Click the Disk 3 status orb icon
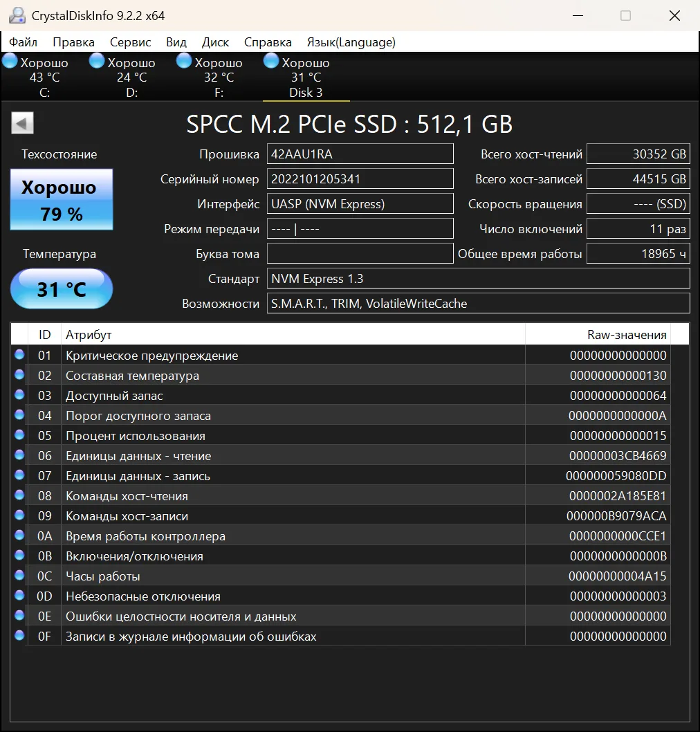Screen dimensions: 700x732 click(x=271, y=62)
